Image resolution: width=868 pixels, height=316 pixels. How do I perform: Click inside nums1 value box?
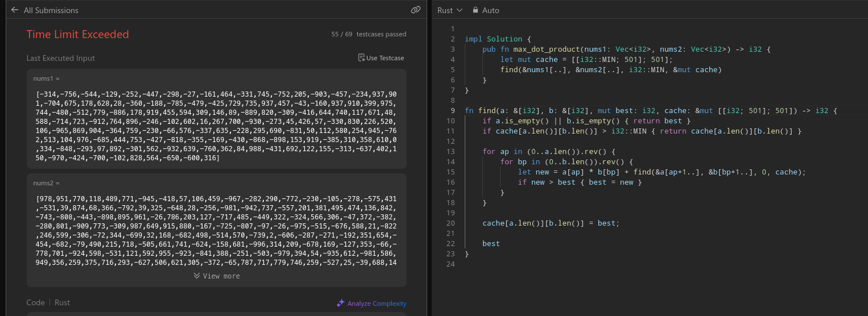tap(217, 126)
